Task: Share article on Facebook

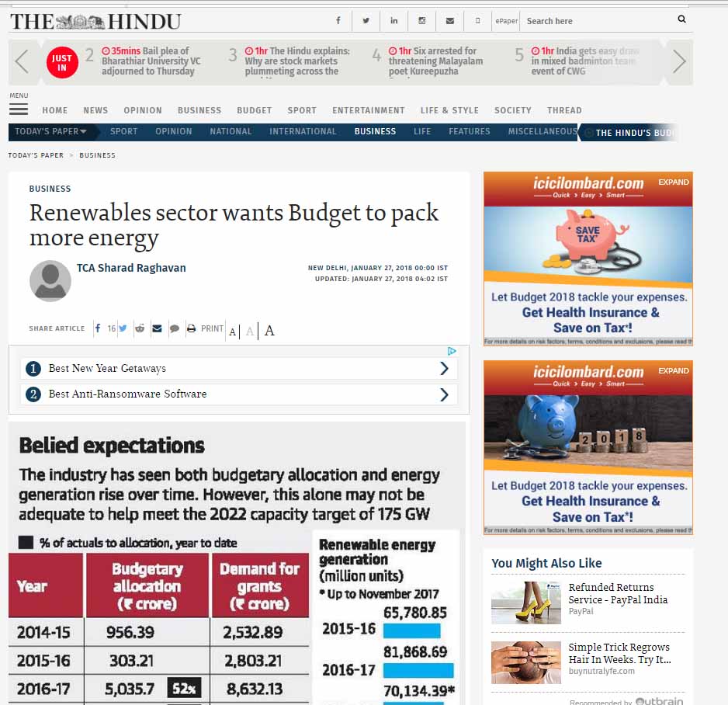Action: pos(98,328)
